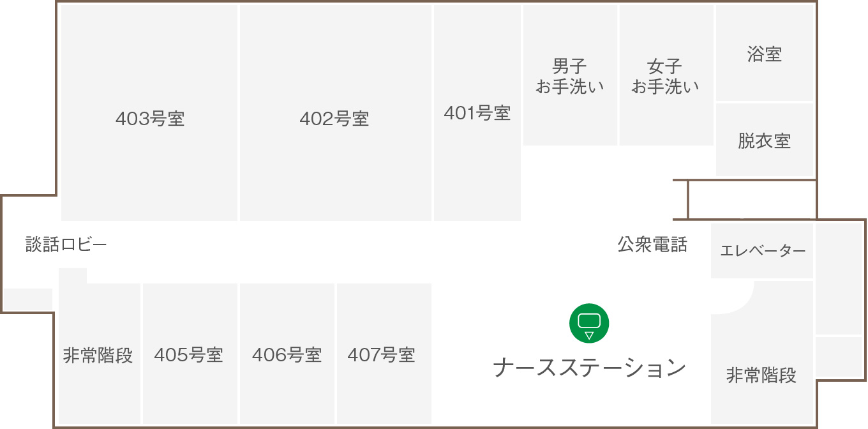Click the 公衆電話 label

652,244
